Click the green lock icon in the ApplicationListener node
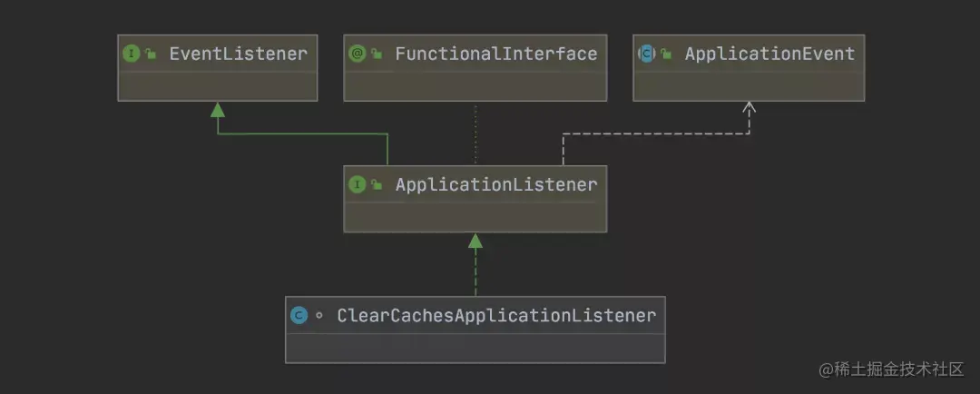This screenshot has width=980, height=394. [x=377, y=185]
